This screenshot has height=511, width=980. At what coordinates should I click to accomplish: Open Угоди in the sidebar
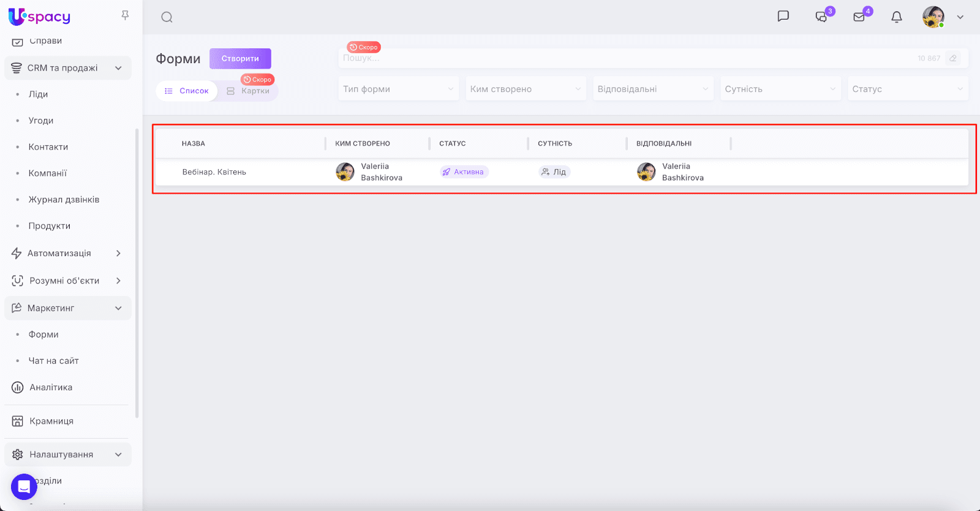[41, 121]
